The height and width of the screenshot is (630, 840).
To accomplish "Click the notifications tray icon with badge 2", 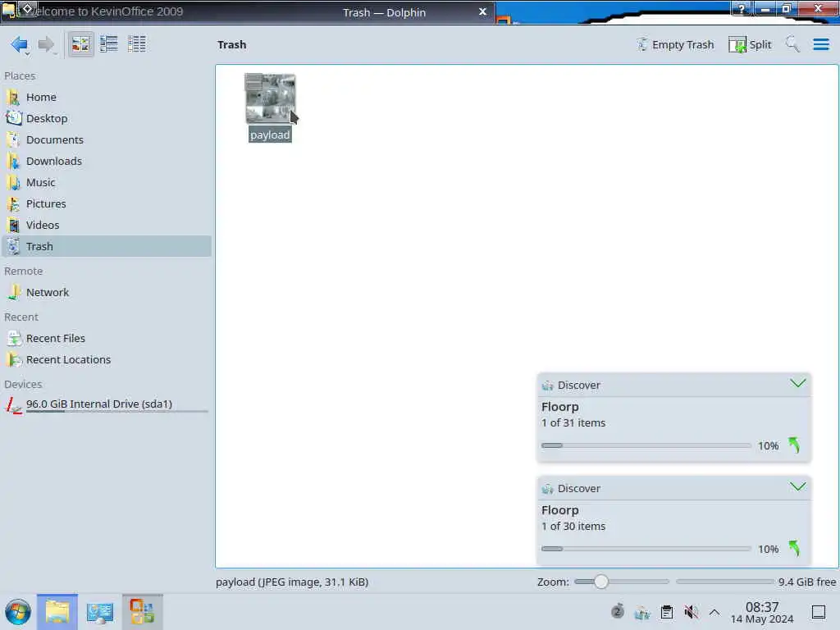I will tap(617, 611).
